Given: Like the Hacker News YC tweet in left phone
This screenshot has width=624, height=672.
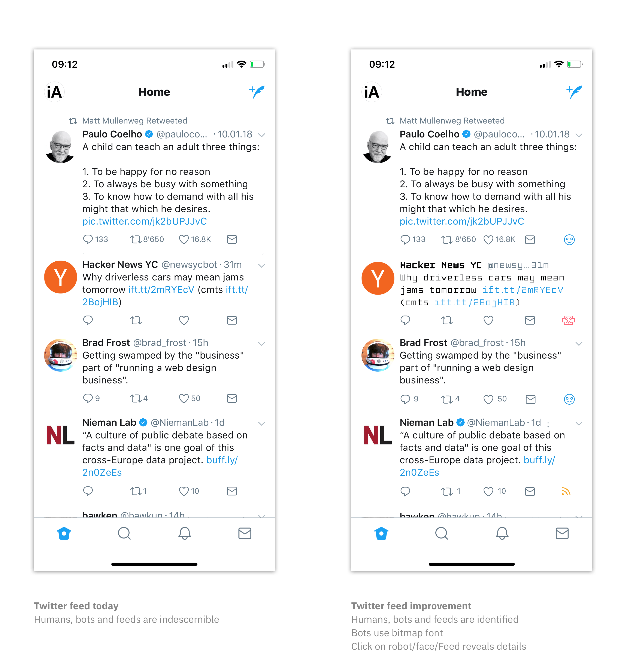Looking at the screenshot, I should pos(184,320).
